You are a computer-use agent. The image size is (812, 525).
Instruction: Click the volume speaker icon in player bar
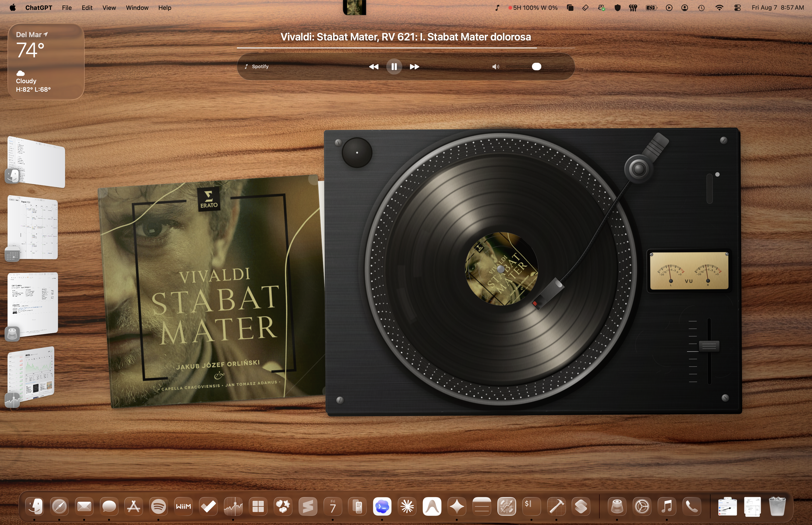tap(496, 67)
